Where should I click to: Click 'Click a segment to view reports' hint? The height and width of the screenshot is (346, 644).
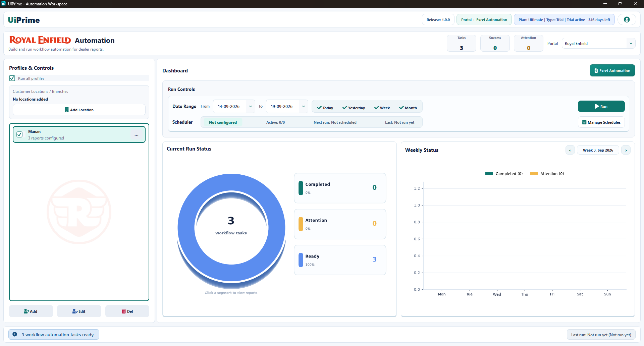tap(231, 293)
